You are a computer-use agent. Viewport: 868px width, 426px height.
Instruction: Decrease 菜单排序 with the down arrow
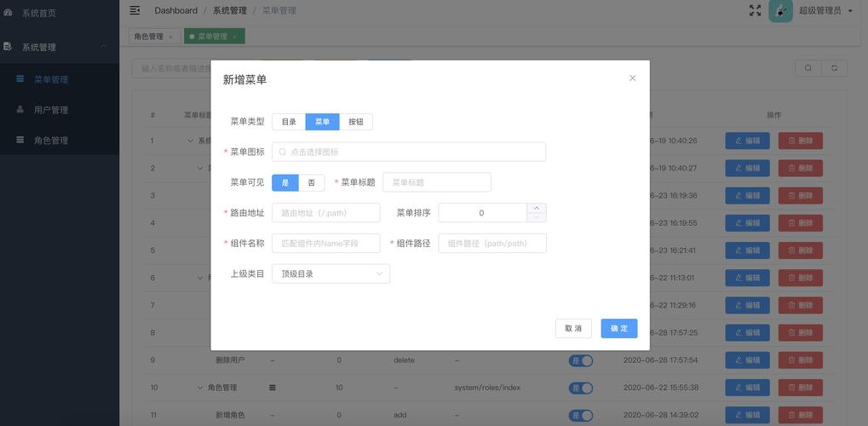(537, 217)
